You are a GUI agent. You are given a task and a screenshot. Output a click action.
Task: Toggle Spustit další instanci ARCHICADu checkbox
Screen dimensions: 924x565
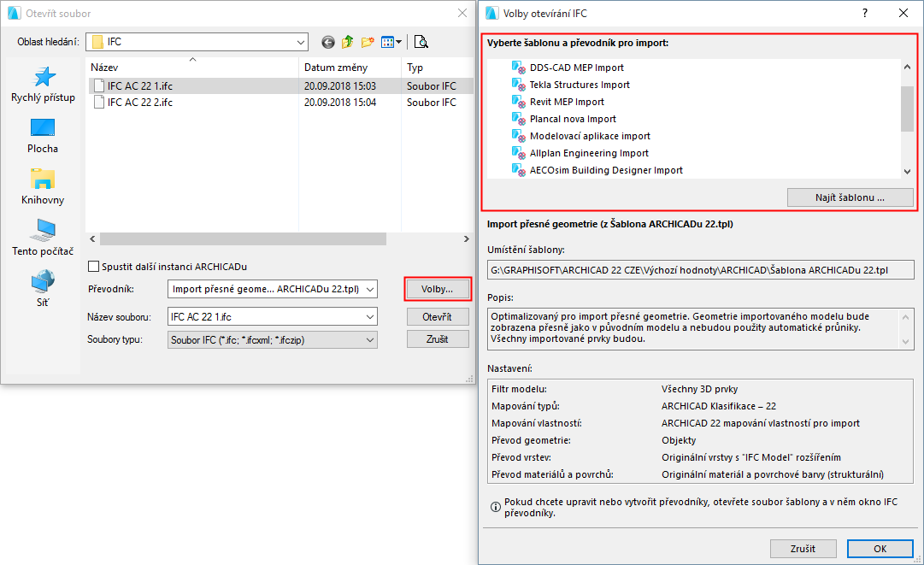click(x=93, y=267)
